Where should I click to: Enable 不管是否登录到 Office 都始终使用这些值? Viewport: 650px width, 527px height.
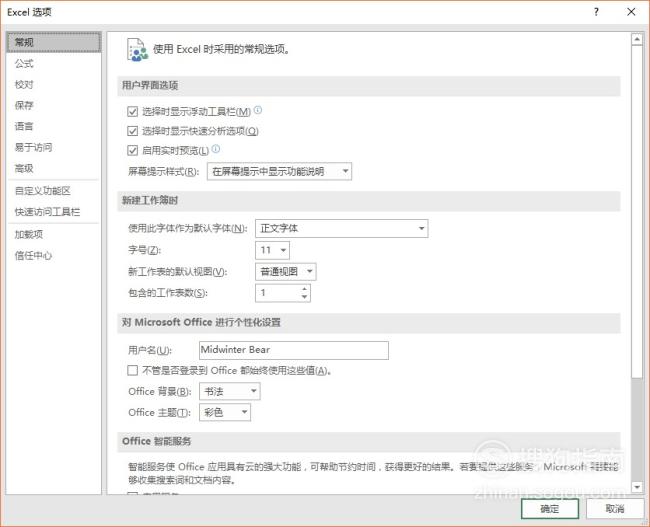[132, 370]
